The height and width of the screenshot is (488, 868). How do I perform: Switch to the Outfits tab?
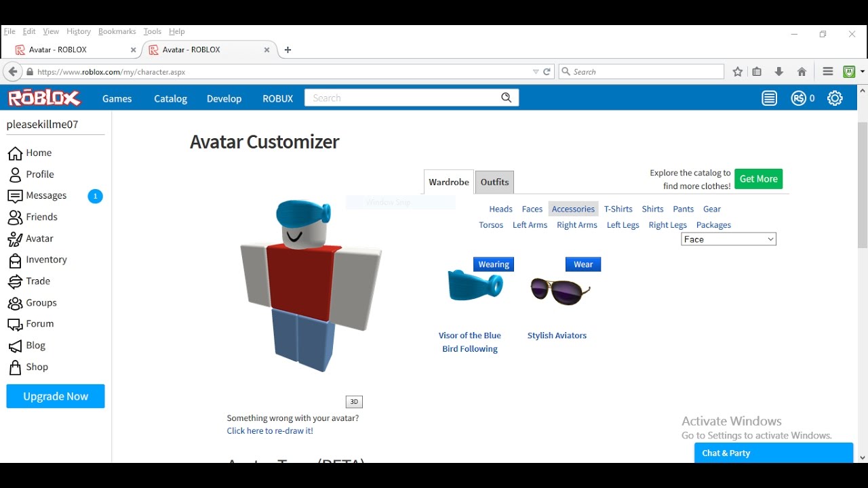pyautogui.click(x=494, y=182)
